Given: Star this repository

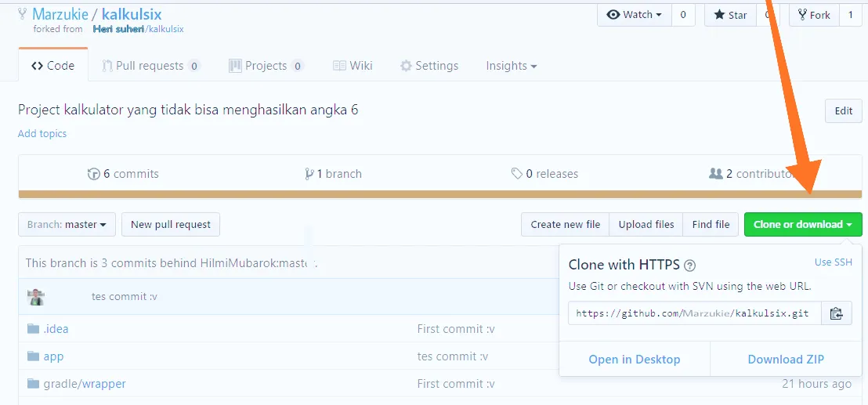Looking at the screenshot, I should point(730,15).
